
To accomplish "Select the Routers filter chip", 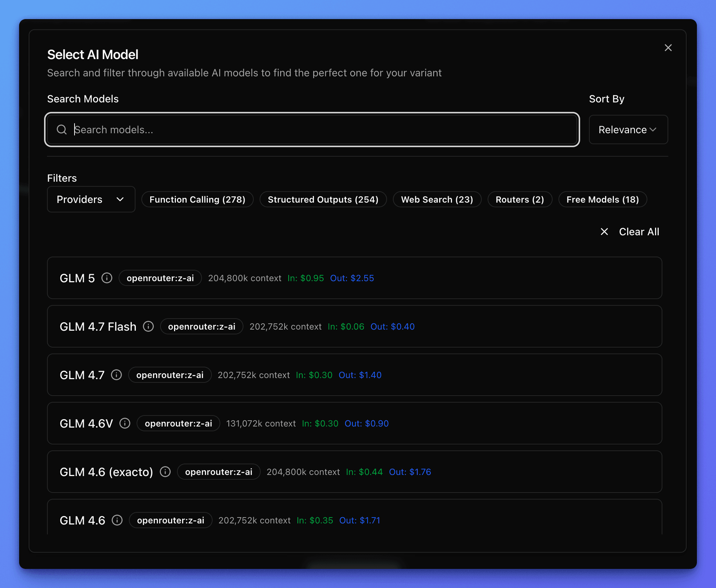I will pyautogui.click(x=520, y=199).
